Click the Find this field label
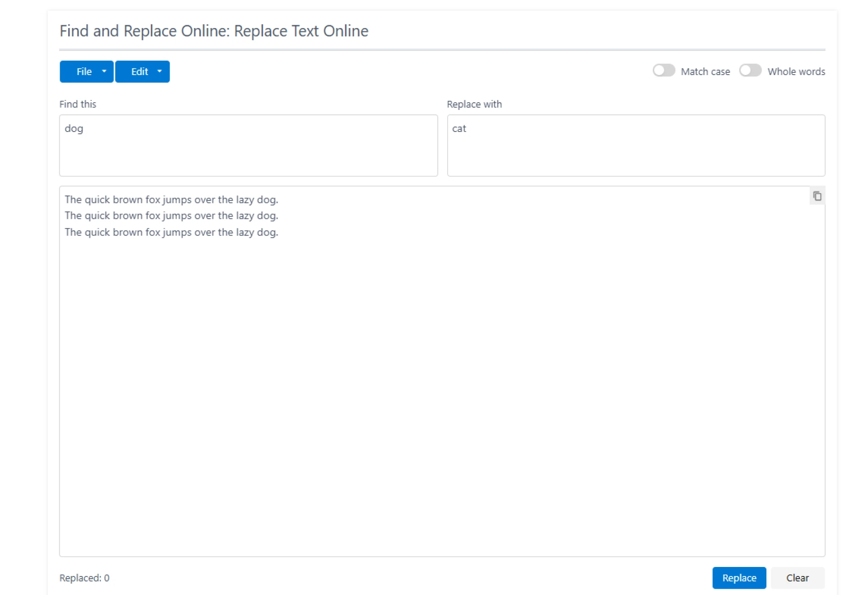Viewport: 868px width, 595px height. click(x=78, y=104)
